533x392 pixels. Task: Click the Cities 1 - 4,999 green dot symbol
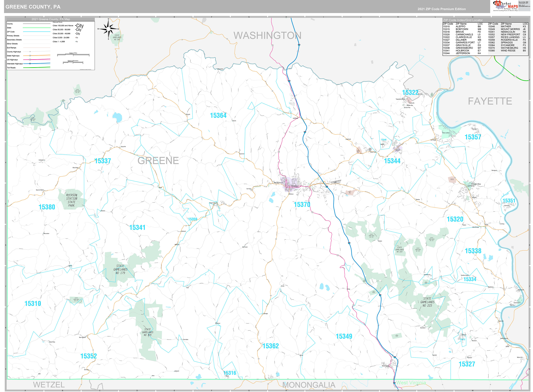75,41
